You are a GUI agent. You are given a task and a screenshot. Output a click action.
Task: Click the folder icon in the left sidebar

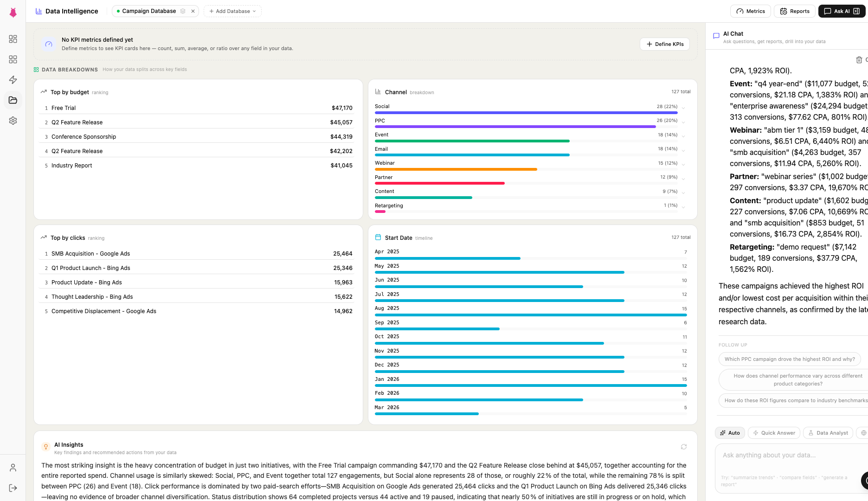[x=13, y=100]
